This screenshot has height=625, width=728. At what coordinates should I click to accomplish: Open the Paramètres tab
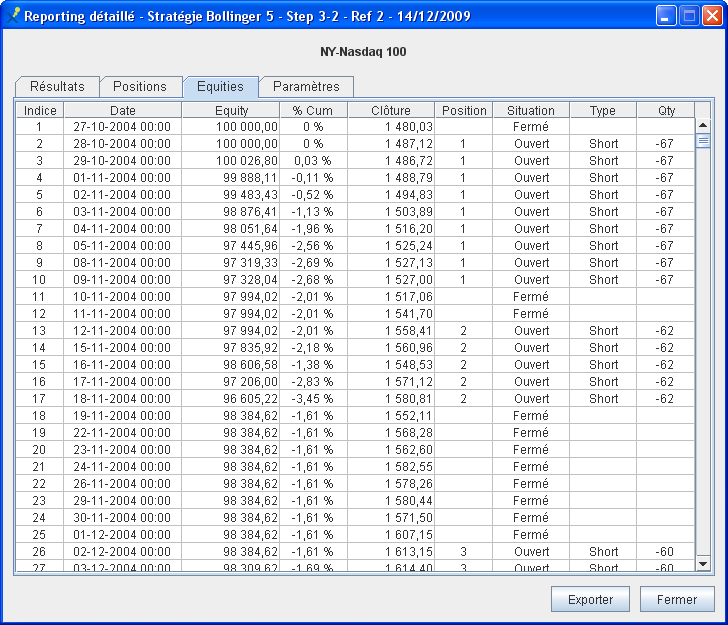coord(306,87)
